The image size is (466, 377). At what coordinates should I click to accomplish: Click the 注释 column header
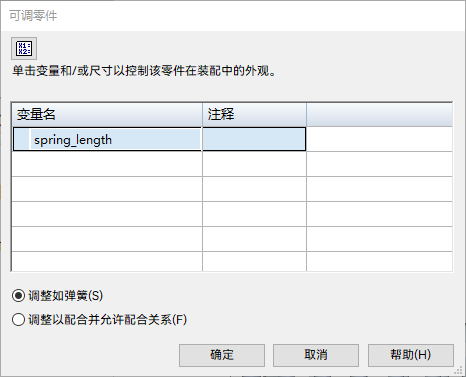(254, 114)
